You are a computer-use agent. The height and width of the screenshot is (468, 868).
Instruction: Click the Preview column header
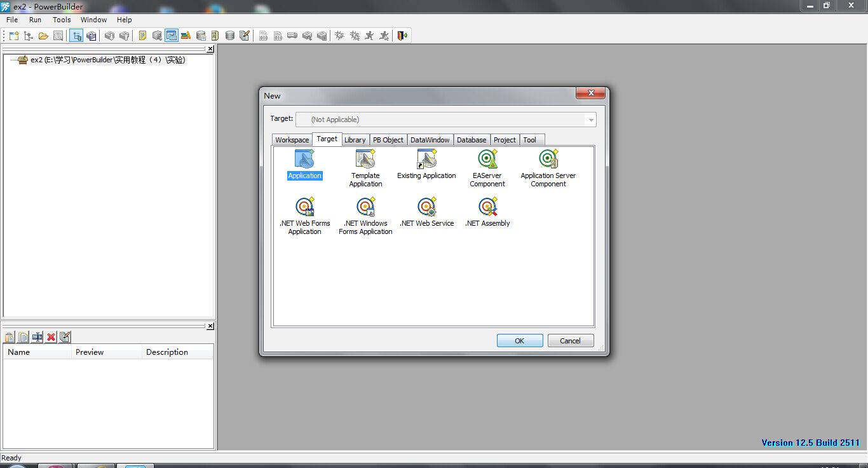[x=106, y=352]
